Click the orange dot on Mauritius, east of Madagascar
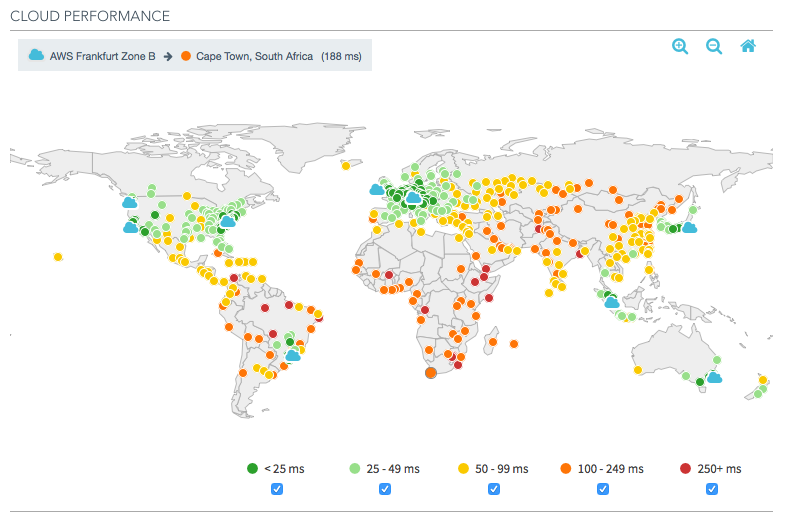Viewport: 787px width, 523px height. tap(514, 344)
